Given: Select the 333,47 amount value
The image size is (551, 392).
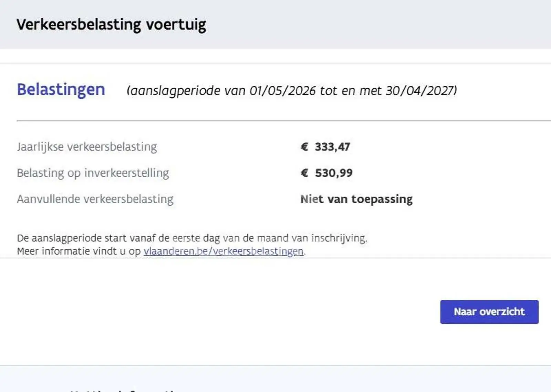Looking at the screenshot, I should pyautogui.click(x=332, y=147).
